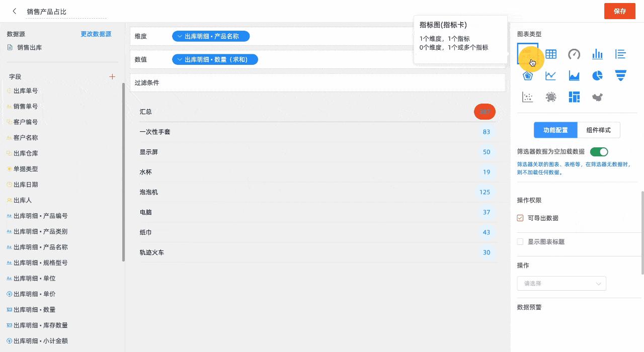
Task: Select the line chart type icon
Action: [x=550, y=75]
